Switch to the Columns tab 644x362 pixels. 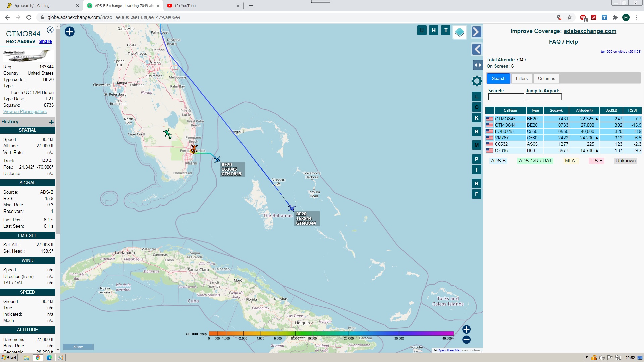[546, 78]
